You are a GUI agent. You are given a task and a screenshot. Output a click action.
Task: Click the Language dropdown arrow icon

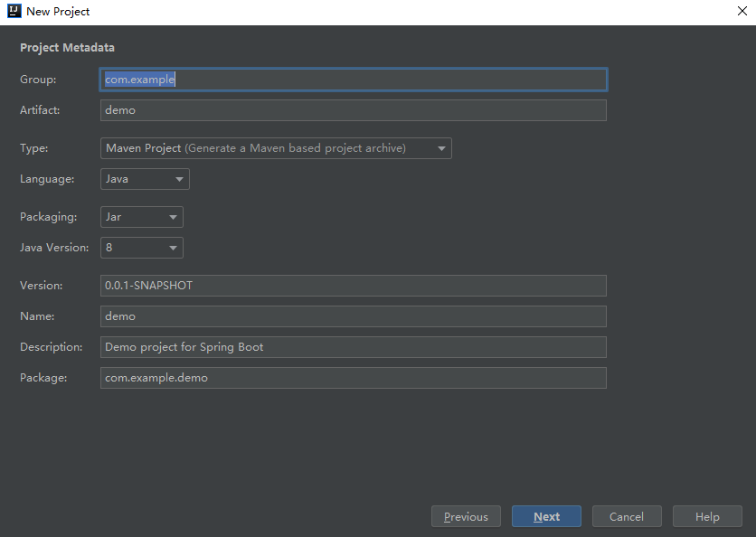[179, 179]
